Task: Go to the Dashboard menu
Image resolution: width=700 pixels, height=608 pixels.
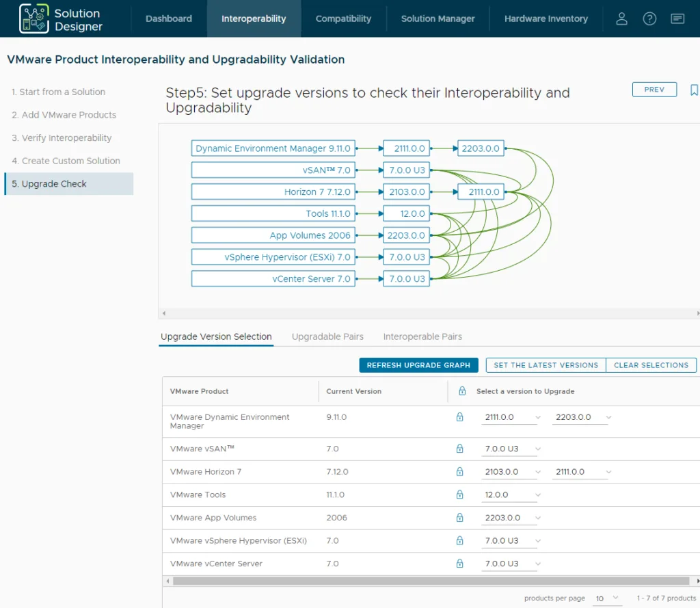Action: pos(169,18)
